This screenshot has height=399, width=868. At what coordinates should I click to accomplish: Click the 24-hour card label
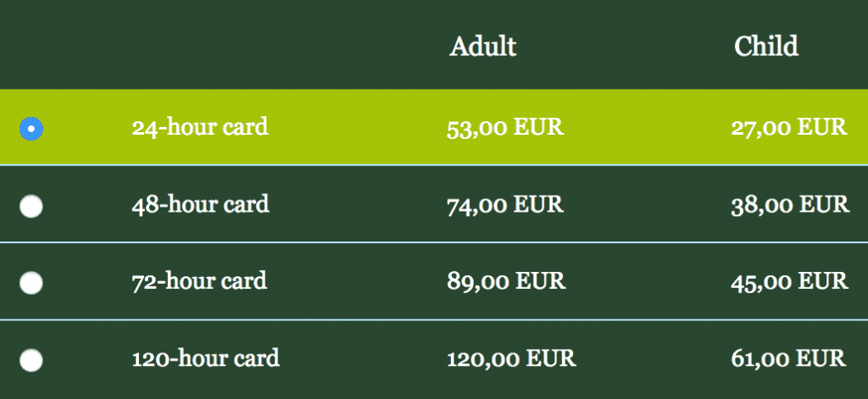(200, 127)
